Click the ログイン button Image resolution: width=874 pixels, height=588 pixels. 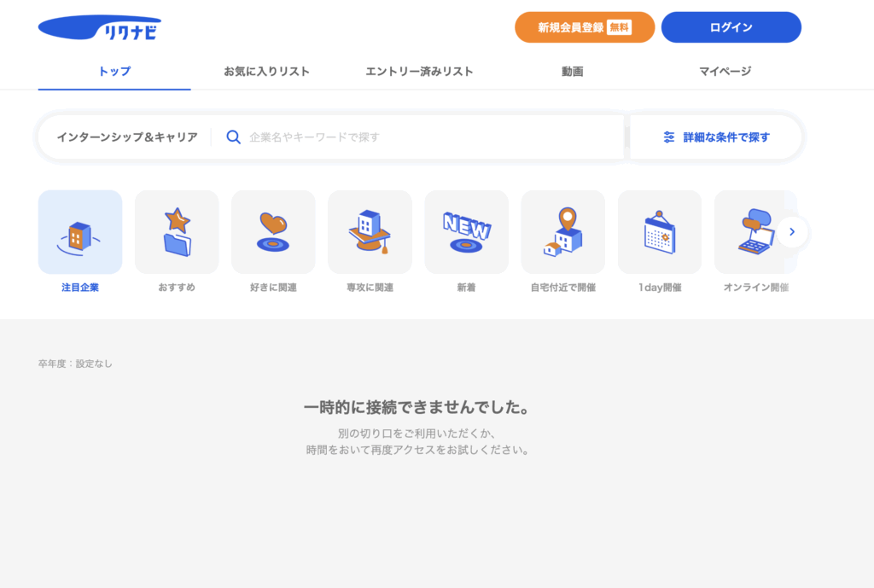click(731, 27)
